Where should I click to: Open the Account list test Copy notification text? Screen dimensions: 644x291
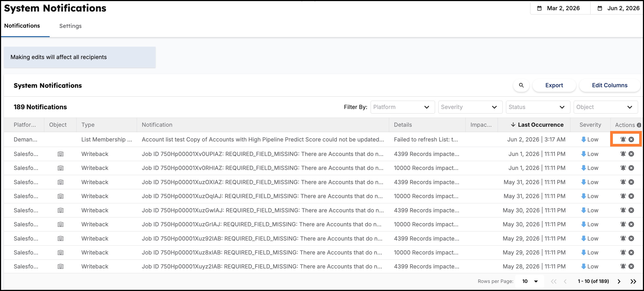click(x=263, y=140)
